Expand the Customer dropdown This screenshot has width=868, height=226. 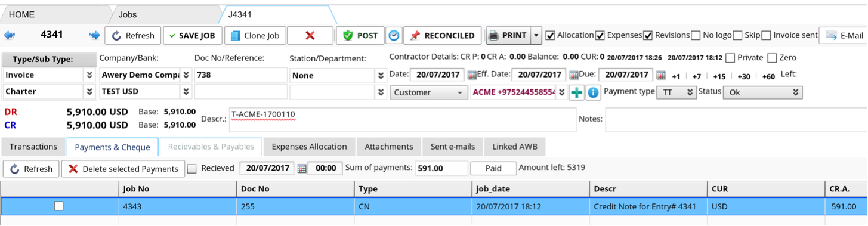coord(429,92)
